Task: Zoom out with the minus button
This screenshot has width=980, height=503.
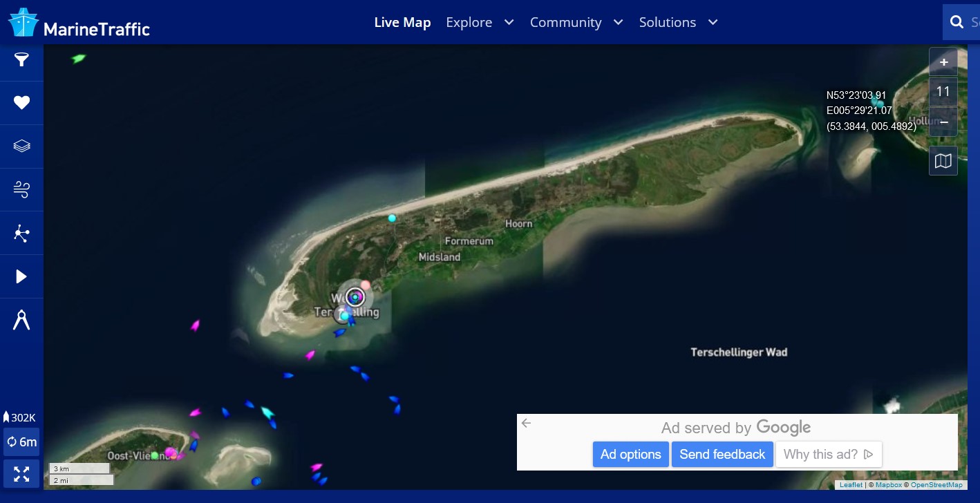Action: pos(943,122)
